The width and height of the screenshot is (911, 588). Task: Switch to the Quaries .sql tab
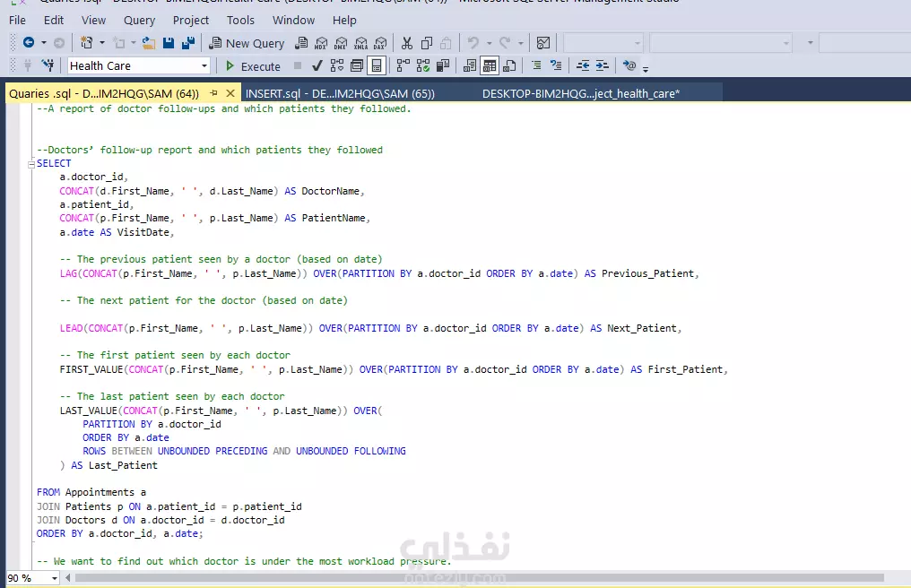coord(104,93)
